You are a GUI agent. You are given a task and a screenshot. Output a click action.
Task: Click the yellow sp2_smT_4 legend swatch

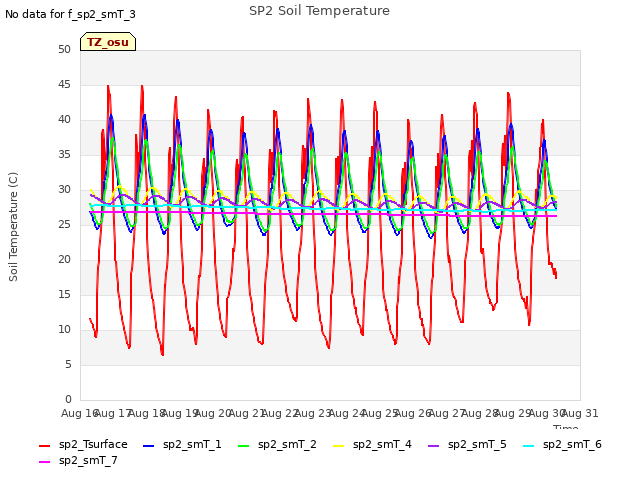point(338,446)
